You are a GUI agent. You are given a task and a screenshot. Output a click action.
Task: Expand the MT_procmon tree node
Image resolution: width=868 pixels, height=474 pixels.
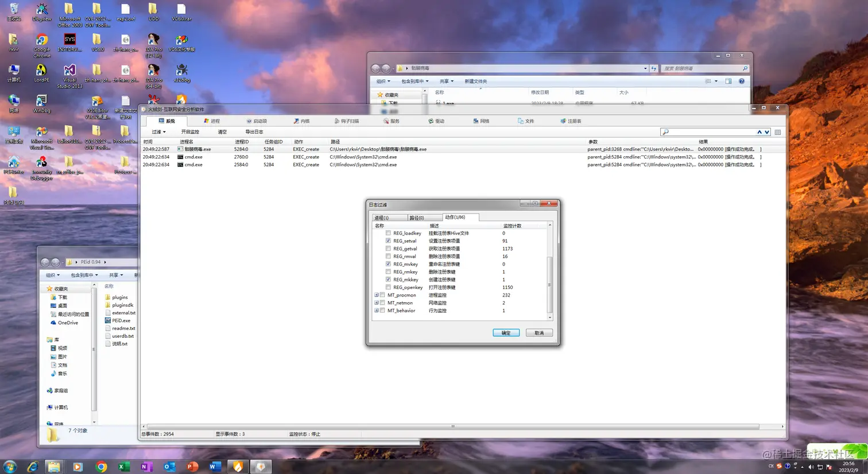pyautogui.click(x=377, y=295)
